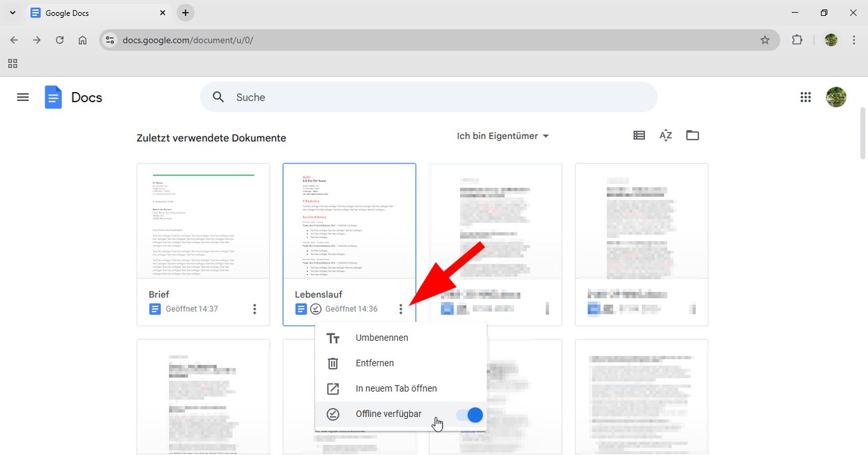Select "Entfernen" to delete the document
This screenshot has width=868, height=455.
pyautogui.click(x=375, y=363)
